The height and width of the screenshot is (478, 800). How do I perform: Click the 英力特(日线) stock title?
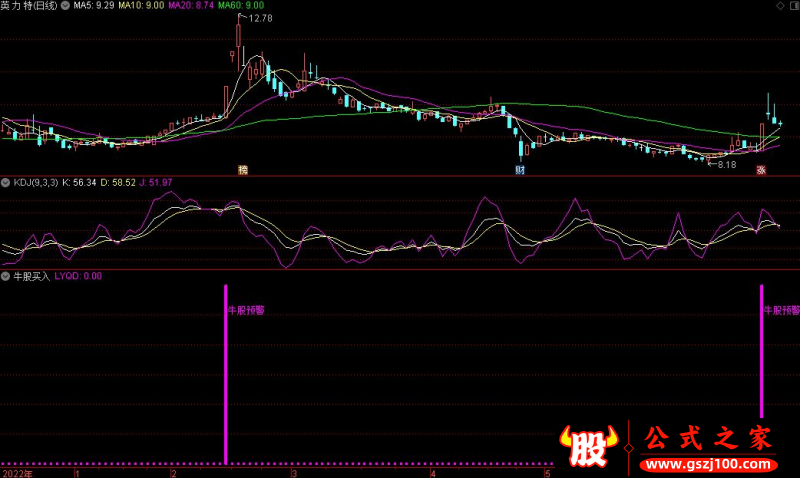tap(29, 6)
